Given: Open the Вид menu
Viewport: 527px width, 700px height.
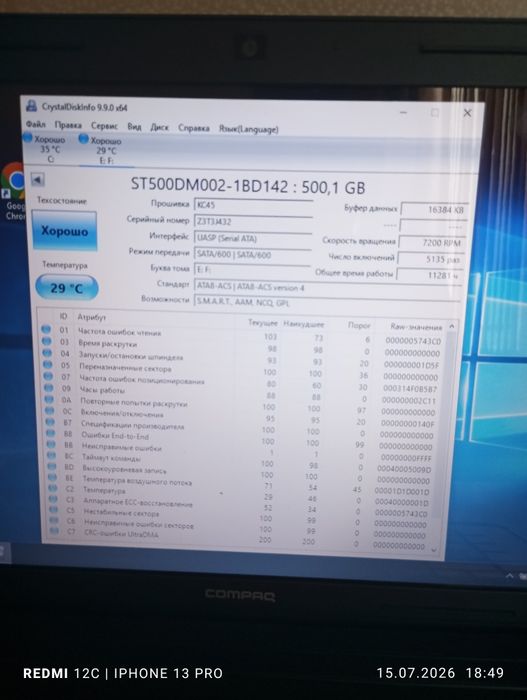Looking at the screenshot, I should coord(134,127).
